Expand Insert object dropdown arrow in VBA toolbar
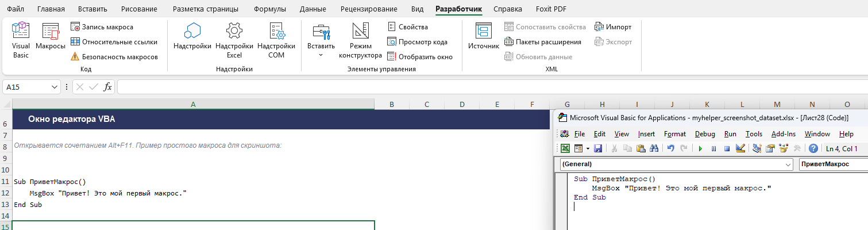The image size is (868, 230). pyautogui.click(x=588, y=148)
